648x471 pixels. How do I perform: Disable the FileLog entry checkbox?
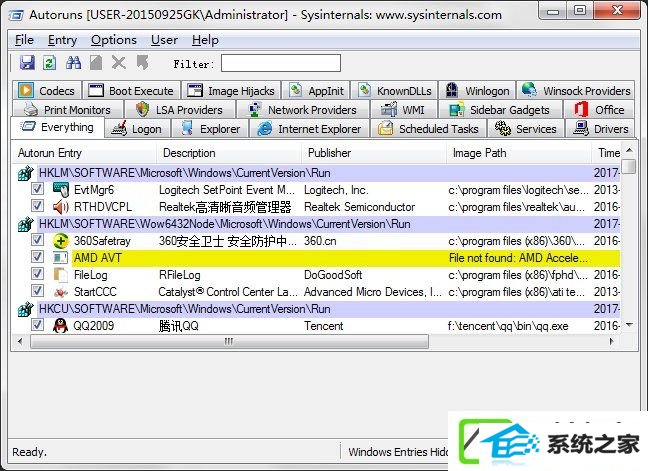tap(37, 274)
